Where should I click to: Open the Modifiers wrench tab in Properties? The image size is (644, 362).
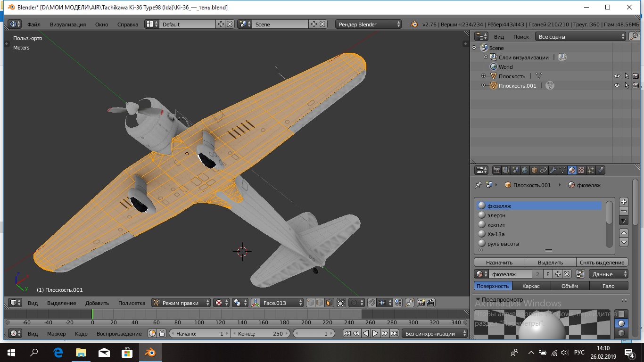click(553, 170)
